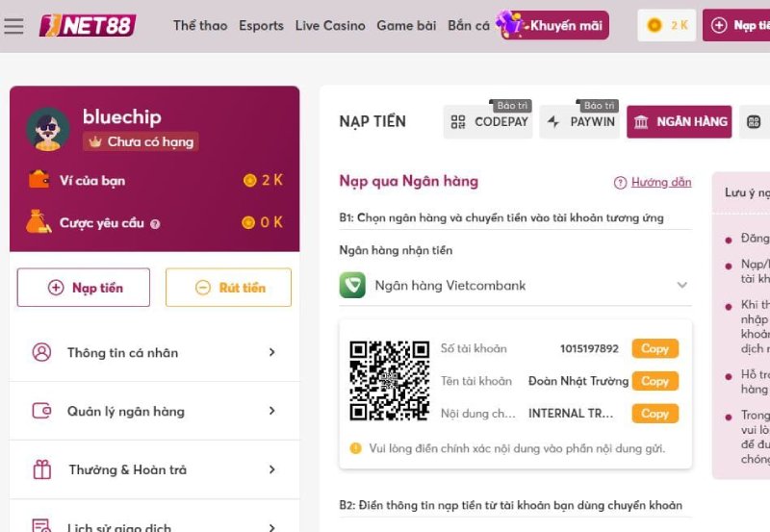The image size is (770, 532).
Task: Expand the Lịch sử giao dịch chevron
Action: coord(272,527)
